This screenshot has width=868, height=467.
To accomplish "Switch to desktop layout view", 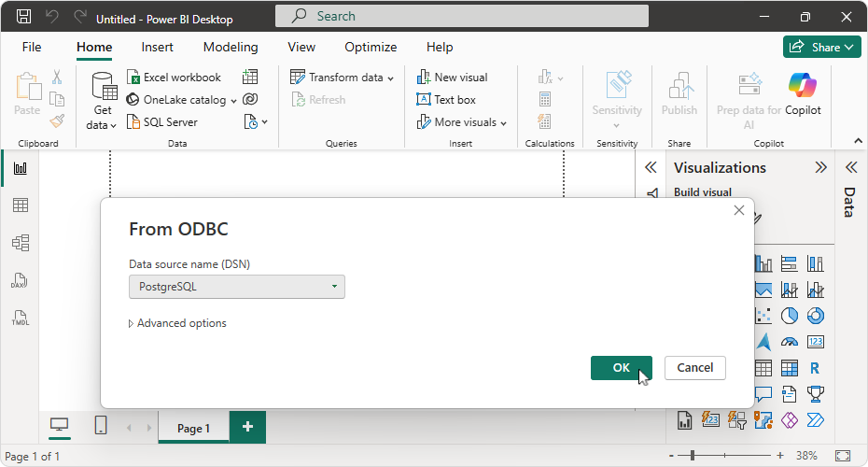I will click(59, 426).
